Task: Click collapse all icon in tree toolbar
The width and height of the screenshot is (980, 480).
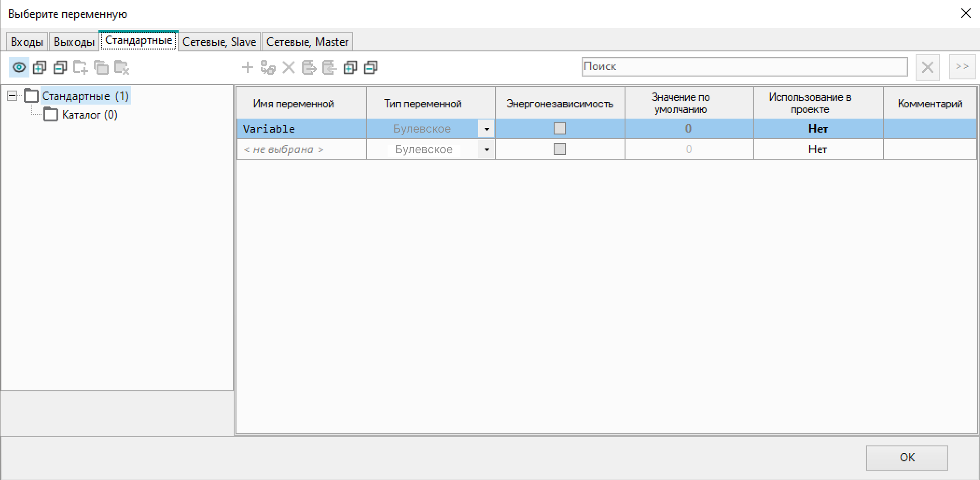Action: (x=60, y=68)
